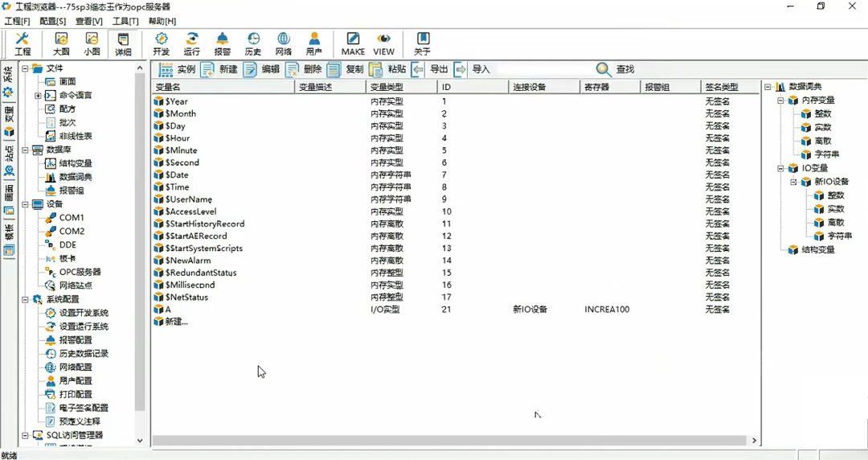Select 结构变量 in the right panel

818,250
